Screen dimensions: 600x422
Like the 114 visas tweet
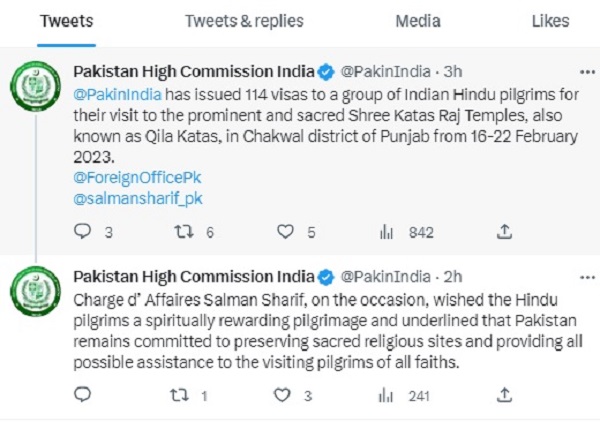[x=285, y=232]
